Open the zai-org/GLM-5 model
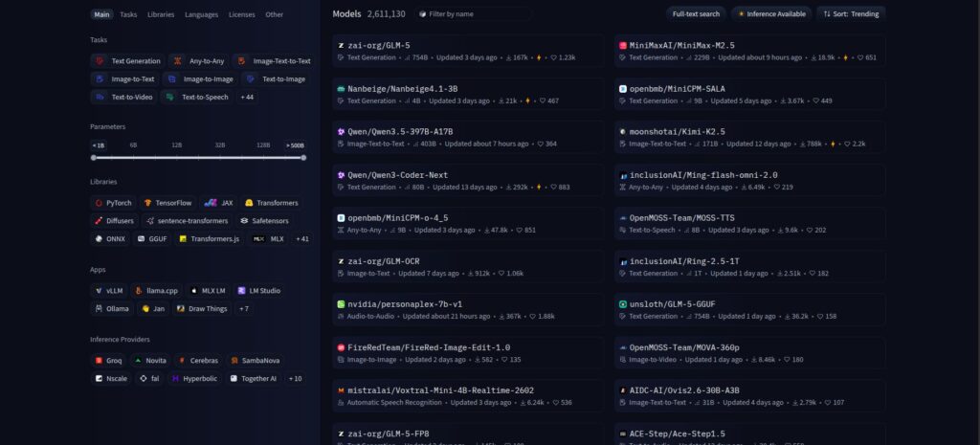The image size is (980, 445). click(468, 51)
